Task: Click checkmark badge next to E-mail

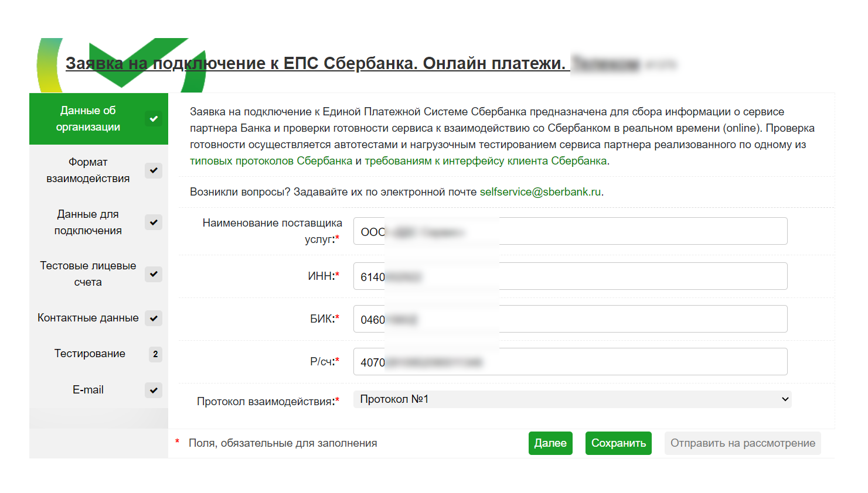Action: point(153,391)
